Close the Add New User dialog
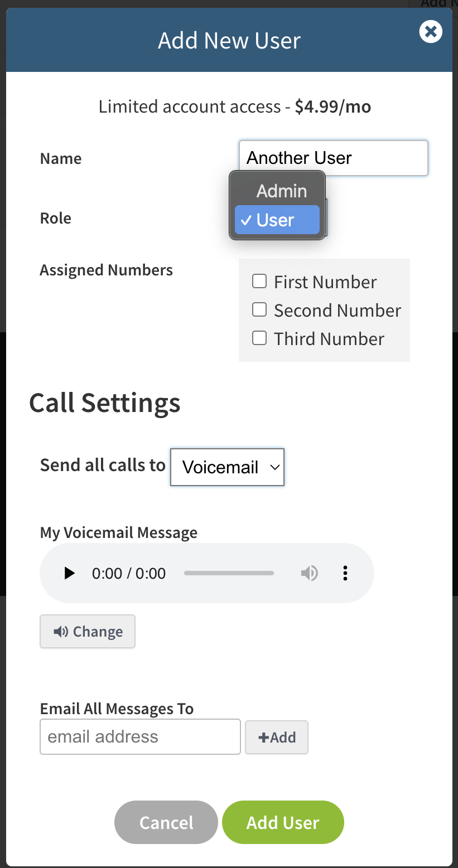 (x=430, y=32)
